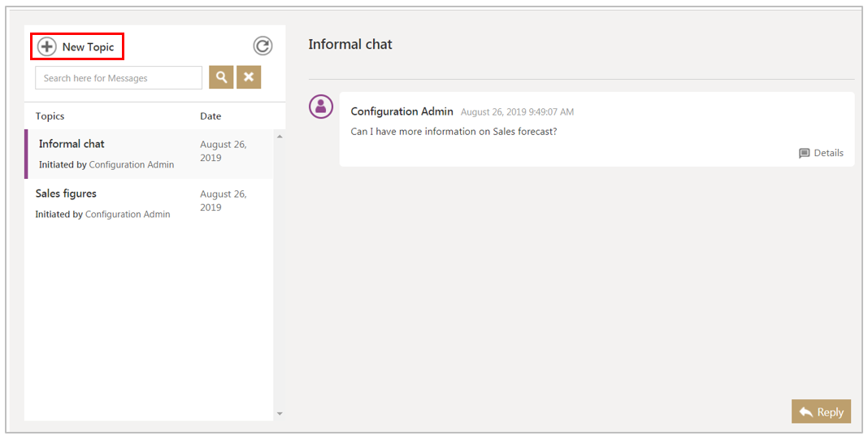Select the Sales figures topic
This screenshot has height=440, width=868.
click(66, 194)
